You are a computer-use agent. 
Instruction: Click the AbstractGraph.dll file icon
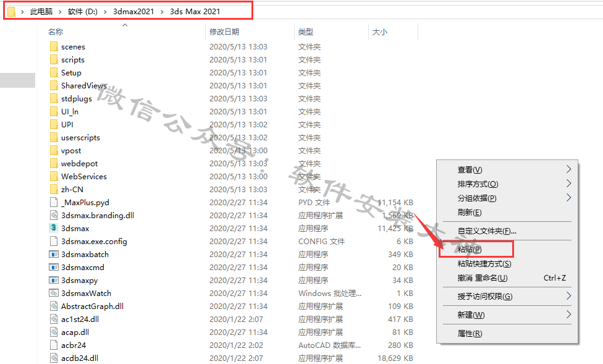point(54,307)
